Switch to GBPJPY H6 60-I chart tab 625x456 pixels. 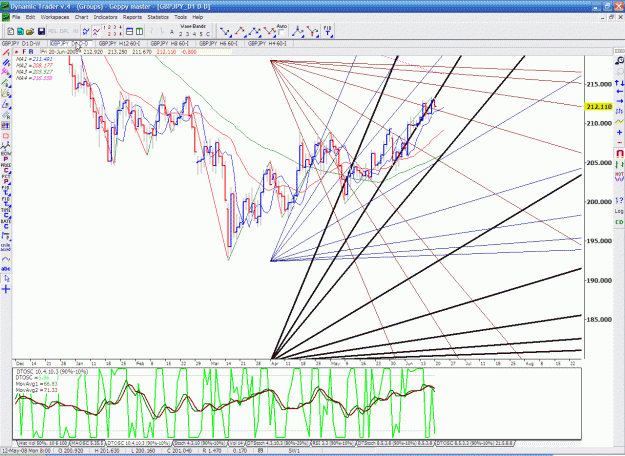(218, 43)
